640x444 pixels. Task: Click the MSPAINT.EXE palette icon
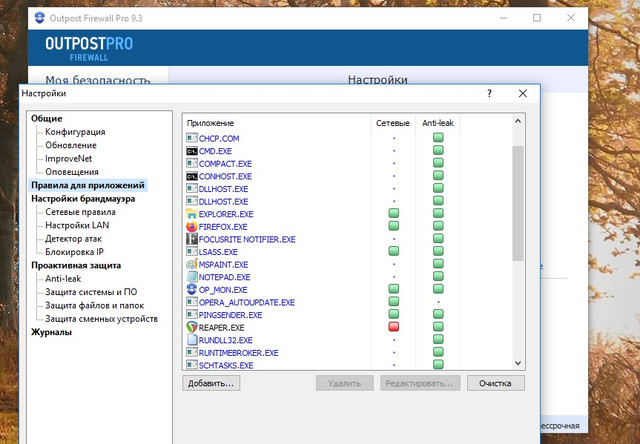click(x=192, y=264)
